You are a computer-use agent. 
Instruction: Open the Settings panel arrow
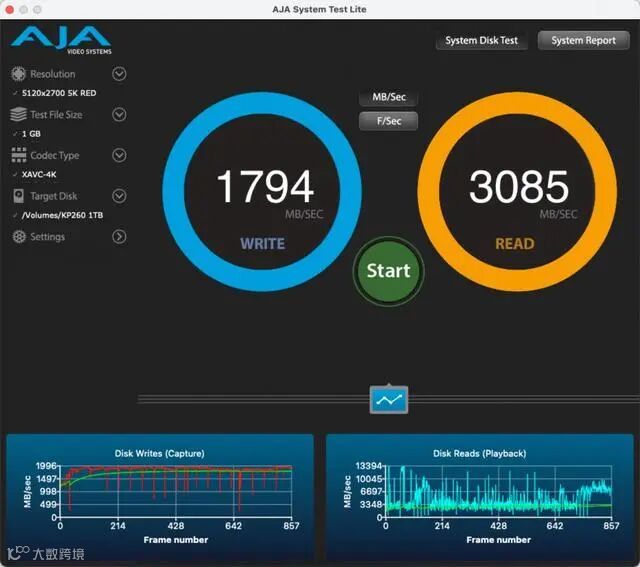[x=119, y=237]
